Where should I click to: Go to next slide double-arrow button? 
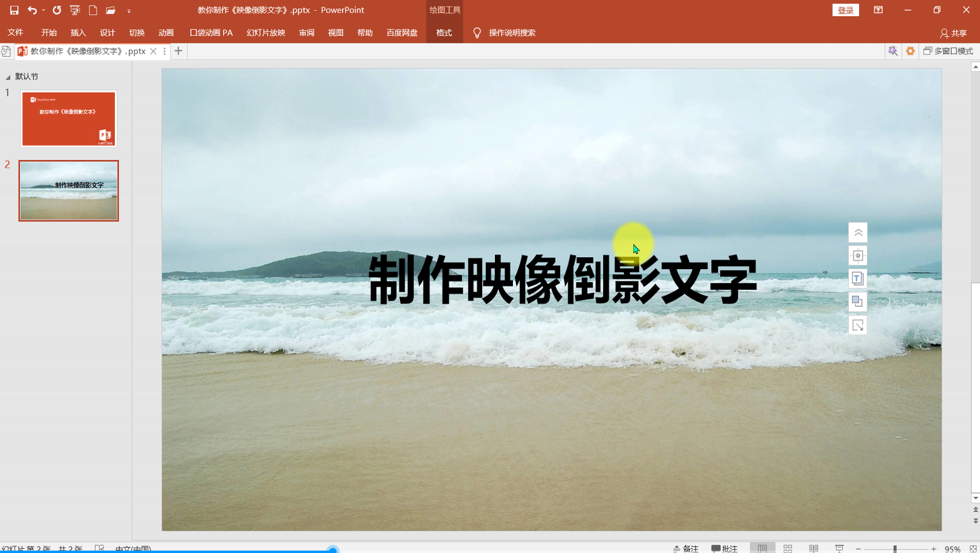975,521
